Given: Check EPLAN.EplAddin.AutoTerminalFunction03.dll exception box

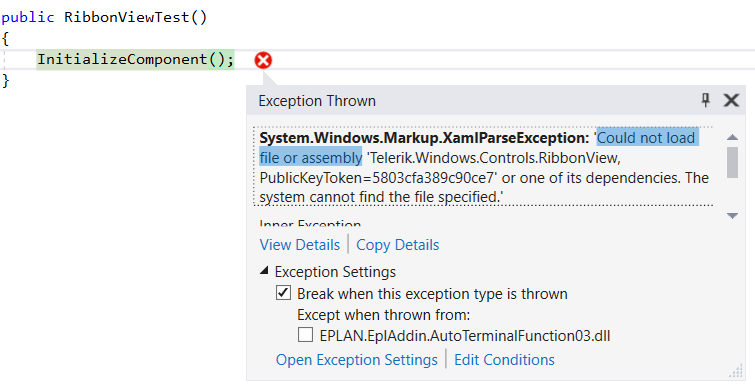Looking at the screenshot, I should click(305, 335).
